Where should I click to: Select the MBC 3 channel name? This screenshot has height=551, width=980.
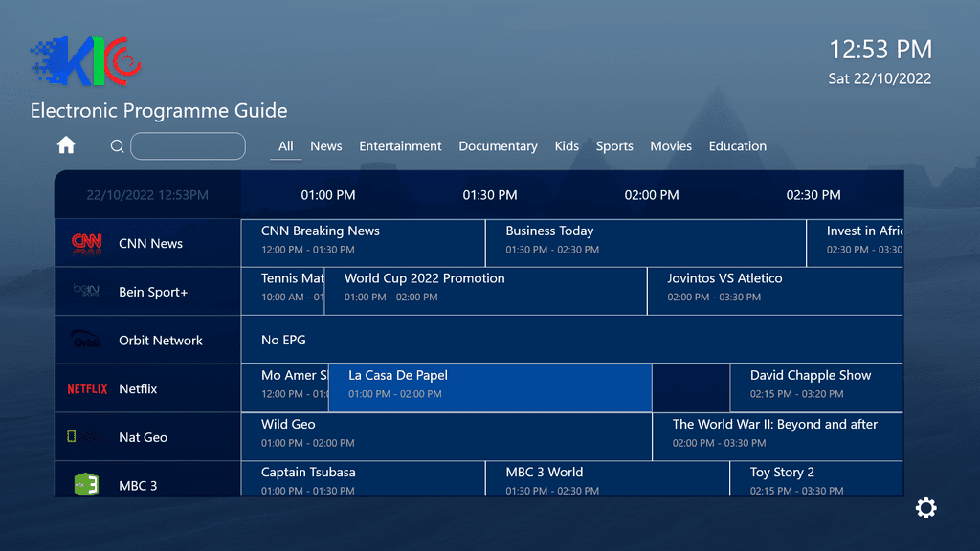[138, 485]
